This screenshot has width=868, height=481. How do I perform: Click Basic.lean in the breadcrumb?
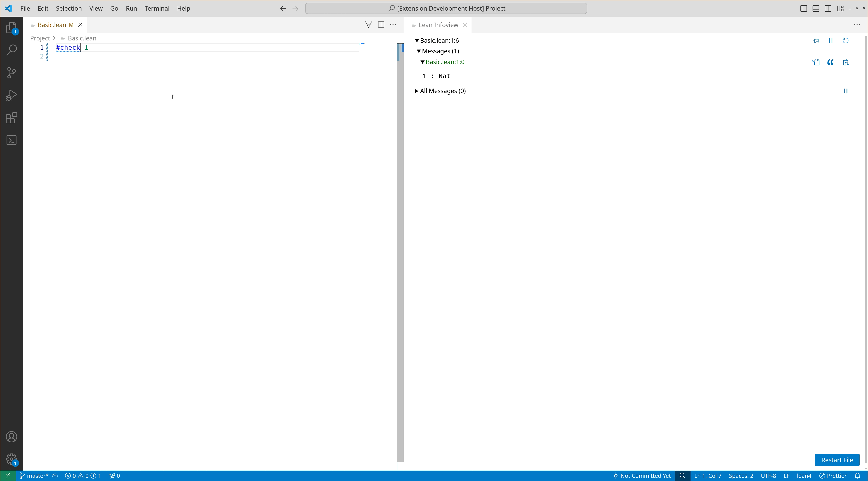tap(82, 38)
